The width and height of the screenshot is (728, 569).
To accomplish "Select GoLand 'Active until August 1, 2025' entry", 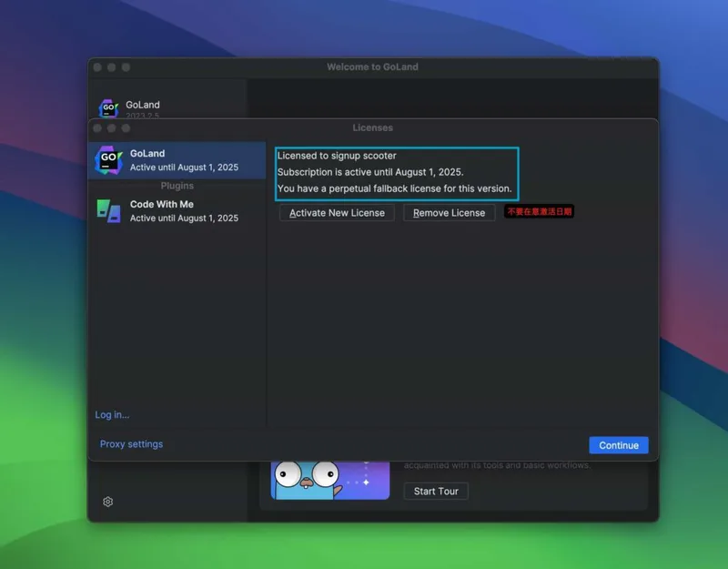I will pyautogui.click(x=184, y=160).
